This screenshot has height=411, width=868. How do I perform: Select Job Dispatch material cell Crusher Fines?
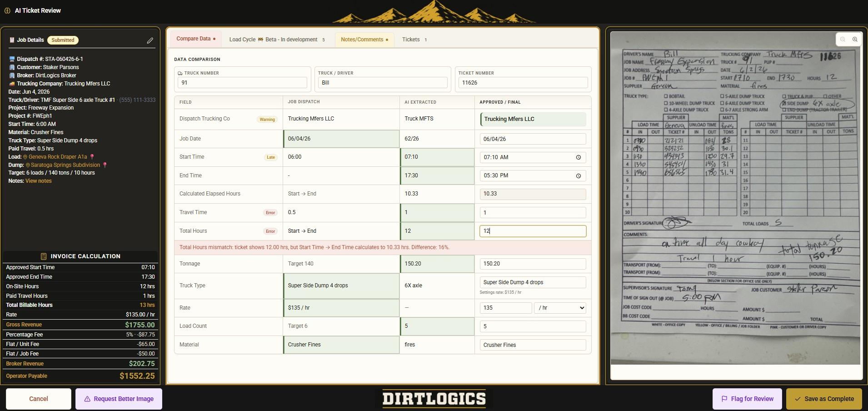coord(341,345)
